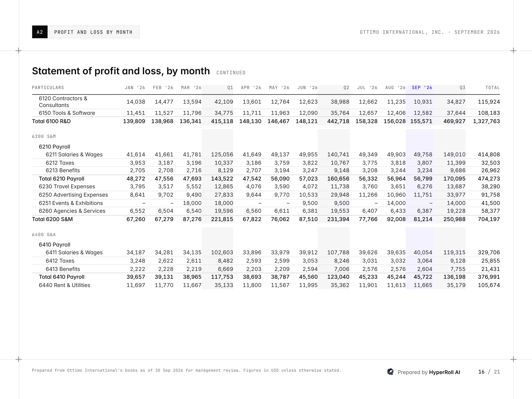Click the 'CONTINUED' label beside the title

tap(231, 73)
